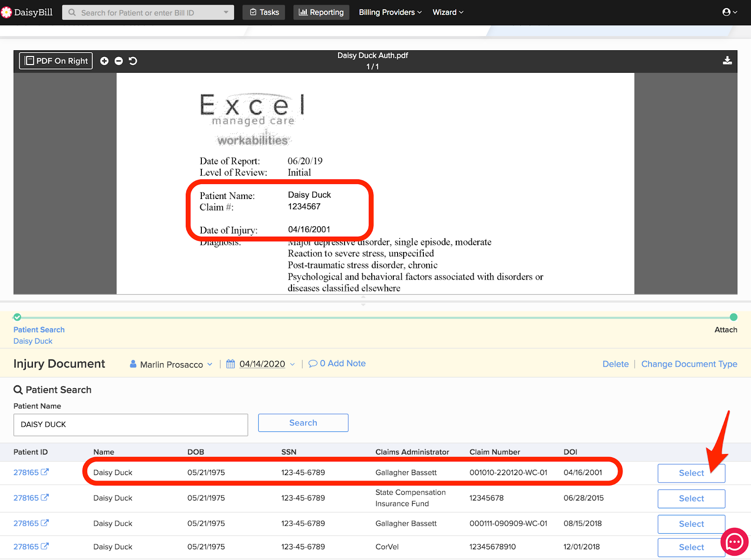Click claim number 001010-220120-WC-01
Image resolution: width=751 pixels, height=560 pixels.
(x=508, y=472)
